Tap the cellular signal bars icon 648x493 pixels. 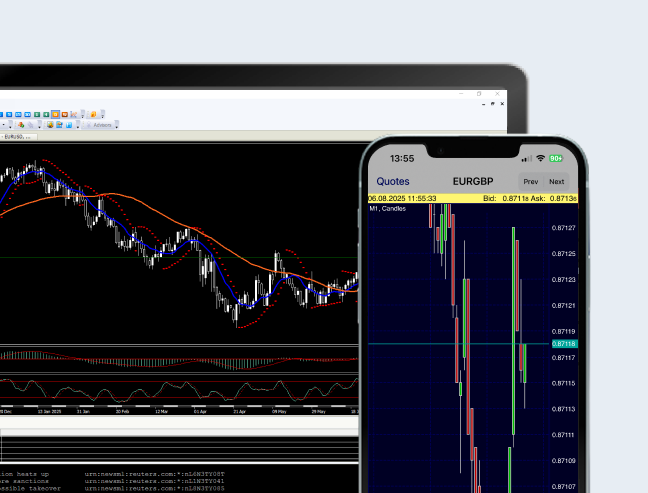(527, 158)
